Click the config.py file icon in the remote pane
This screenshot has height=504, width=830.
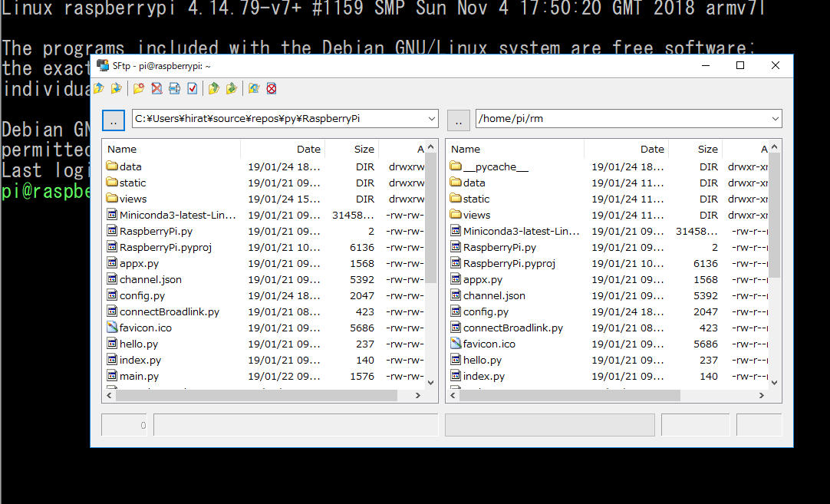pyautogui.click(x=456, y=311)
